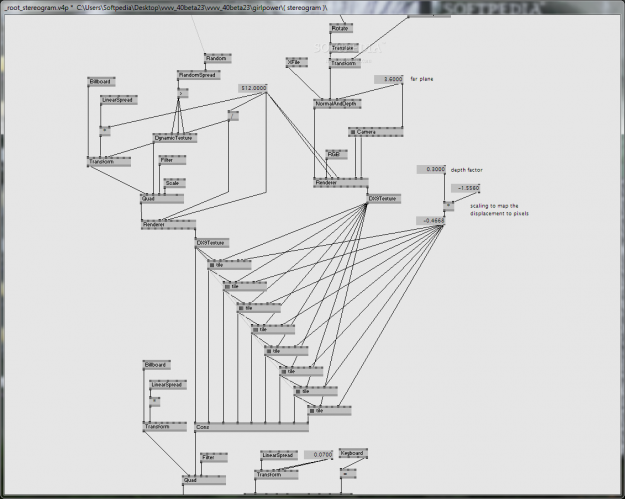Select the Translate node
625x499 pixels.
pos(343,47)
